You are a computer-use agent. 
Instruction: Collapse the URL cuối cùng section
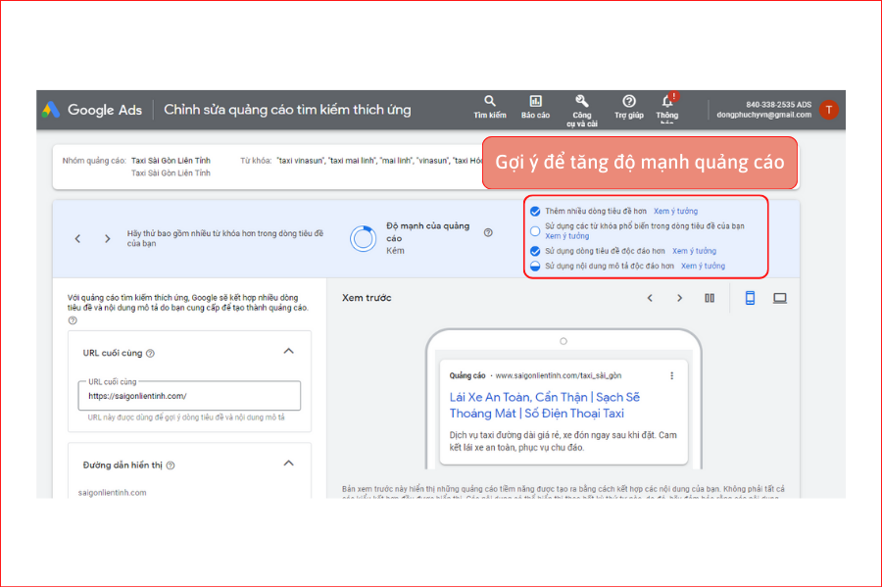tap(288, 351)
